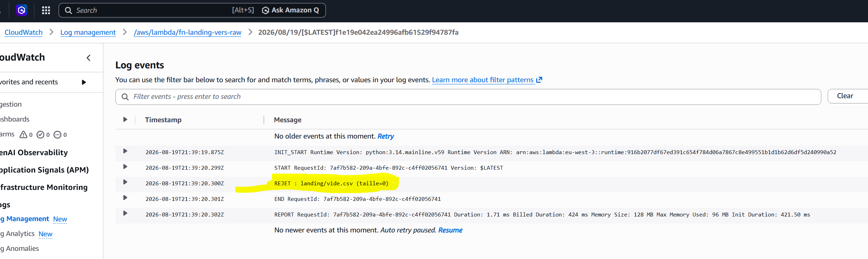Open Dashboards in sidebar
868x259 pixels.
(x=15, y=119)
